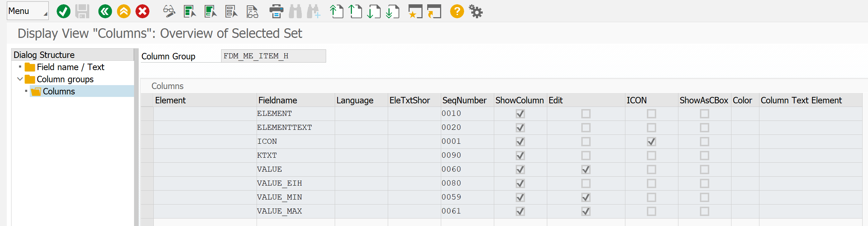
Task: Select Field name / Text tree item
Action: [70, 67]
